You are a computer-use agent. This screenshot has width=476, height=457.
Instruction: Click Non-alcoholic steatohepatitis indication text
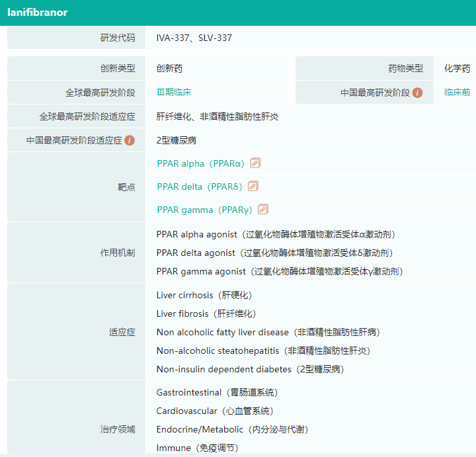pos(263,351)
